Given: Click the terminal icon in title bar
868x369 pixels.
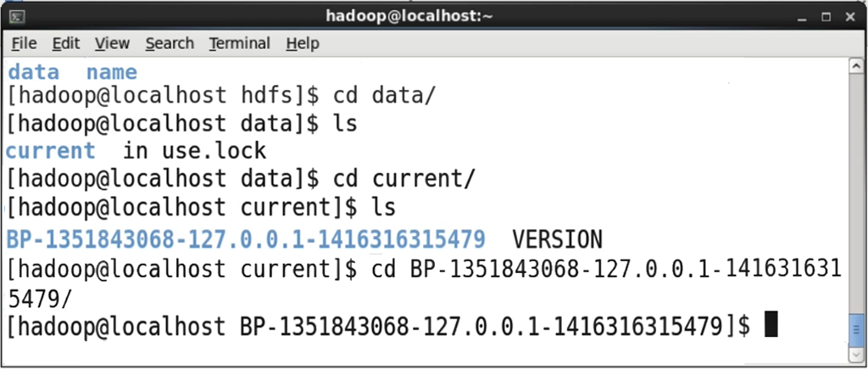Looking at the screenshot, I should click(x=17, y=17).
